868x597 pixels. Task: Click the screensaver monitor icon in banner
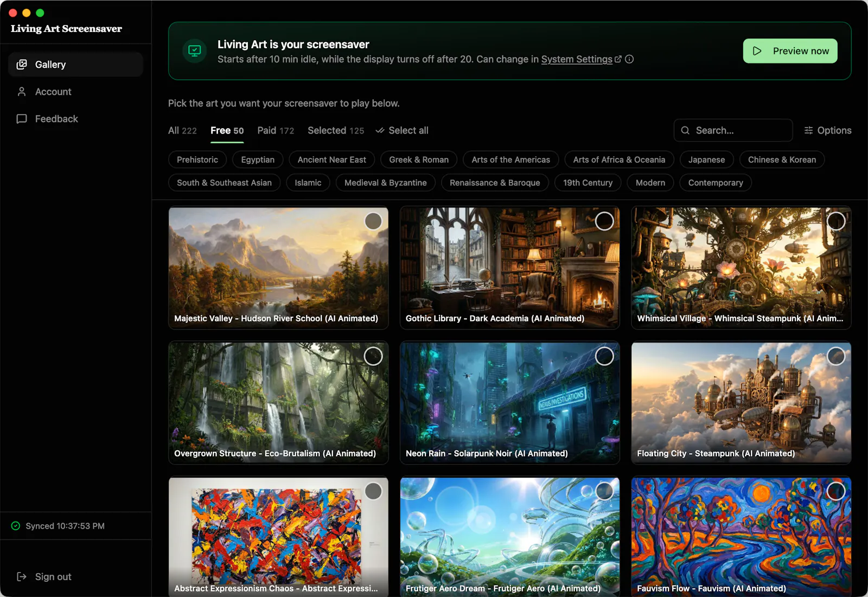(194, 51)
